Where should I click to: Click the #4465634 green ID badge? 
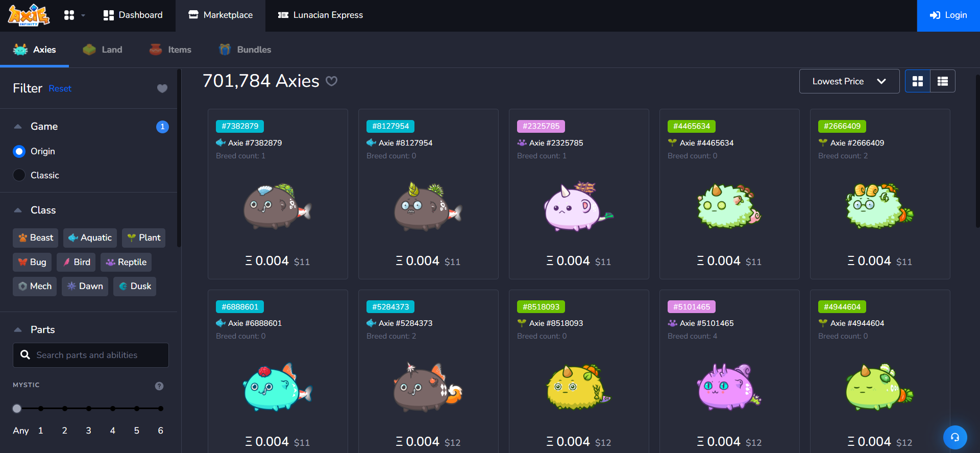click(x=692, y=126)
